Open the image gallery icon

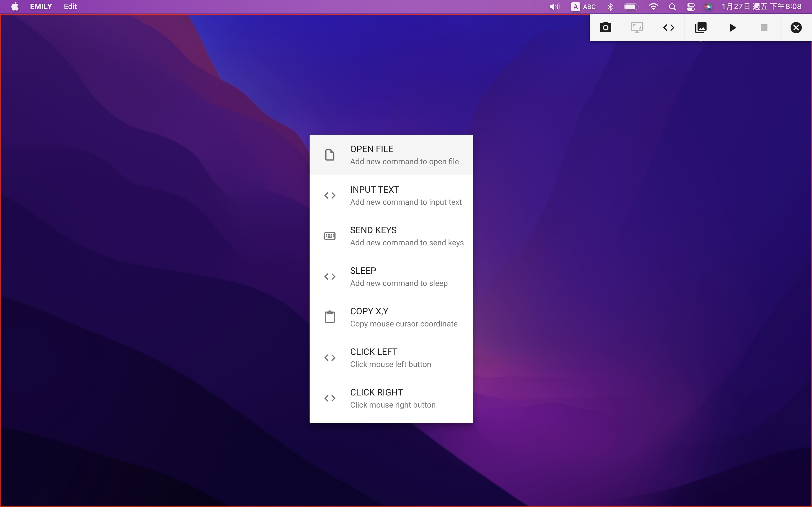[701, 28]
